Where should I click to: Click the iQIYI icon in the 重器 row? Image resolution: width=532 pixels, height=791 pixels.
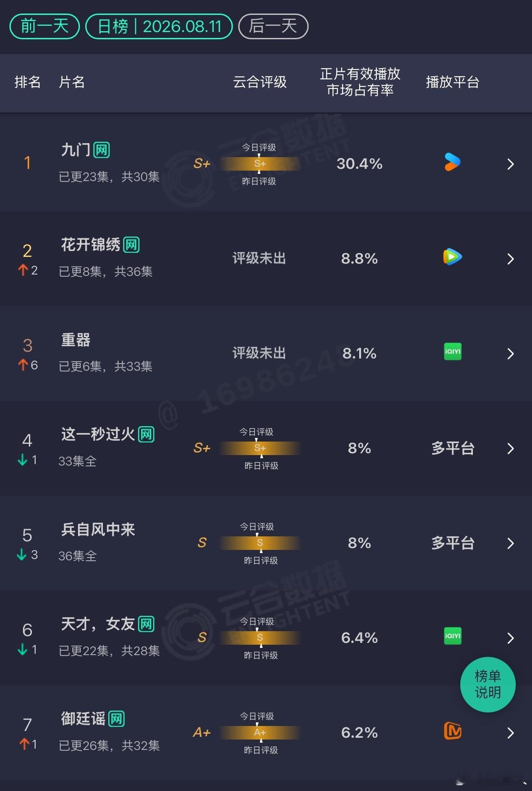pyautogui.click(x=453, y=352)
